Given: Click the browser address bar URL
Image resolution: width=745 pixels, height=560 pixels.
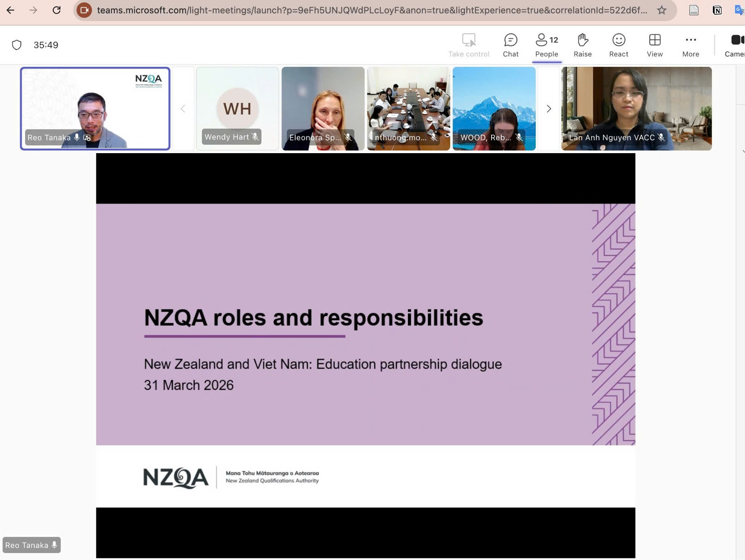Looking at the screenshot, I should click(x=371, y=10).
